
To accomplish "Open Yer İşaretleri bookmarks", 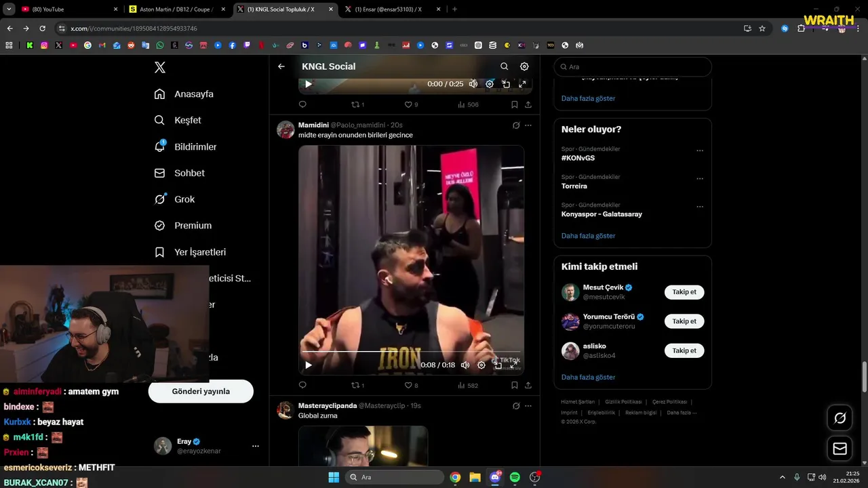I will pyautogui.click(x=190, y=252).
